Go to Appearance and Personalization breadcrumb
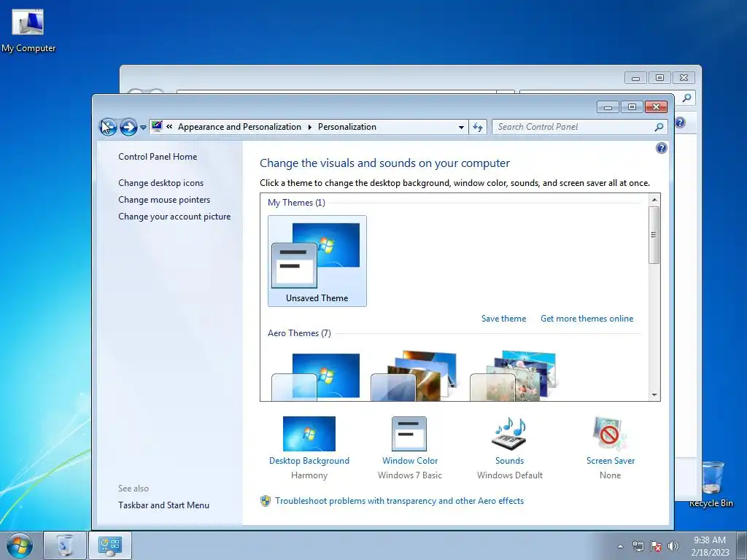The image size is (747, 560). [239, 127]
